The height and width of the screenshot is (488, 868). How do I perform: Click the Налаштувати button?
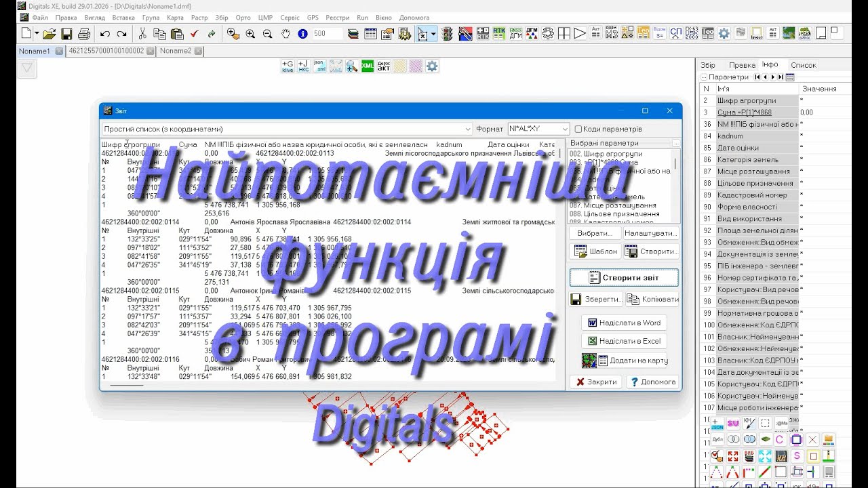point(650,233)
